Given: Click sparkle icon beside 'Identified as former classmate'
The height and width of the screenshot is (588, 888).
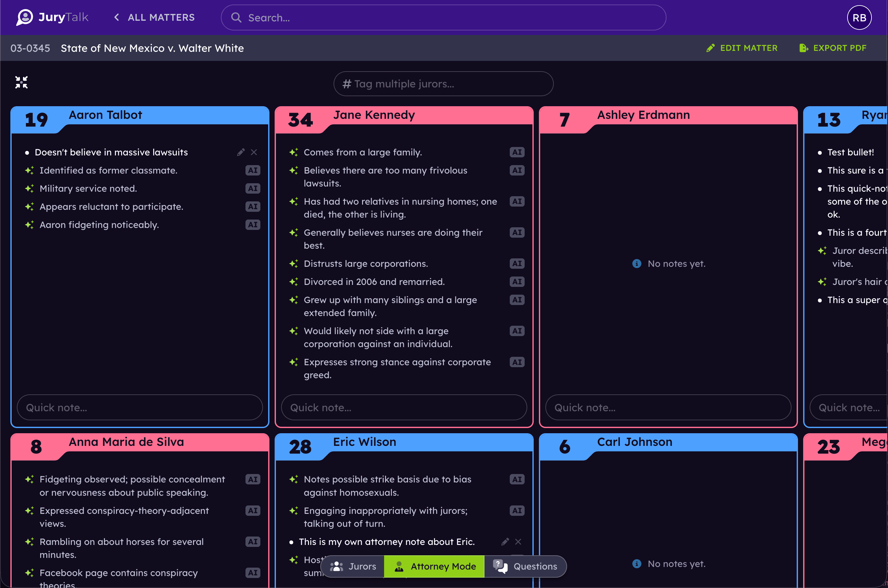Looking at the screenshot, I should [29, 170].
